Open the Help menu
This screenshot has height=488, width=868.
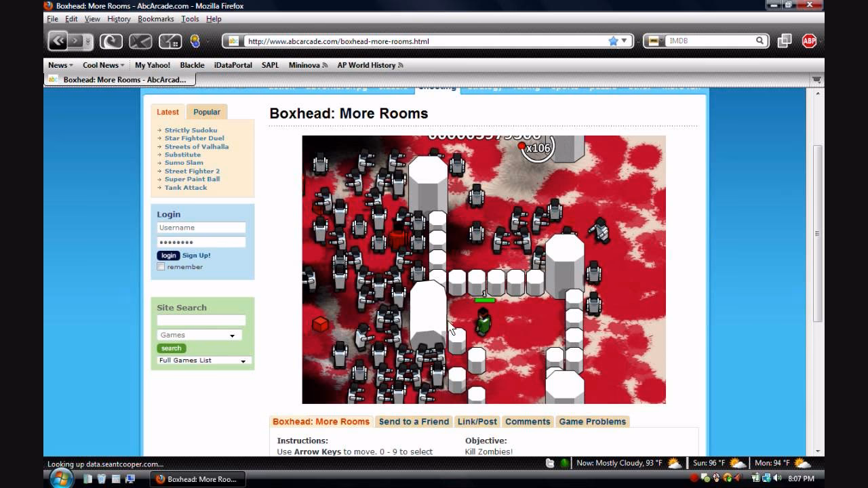coord(214,19)
